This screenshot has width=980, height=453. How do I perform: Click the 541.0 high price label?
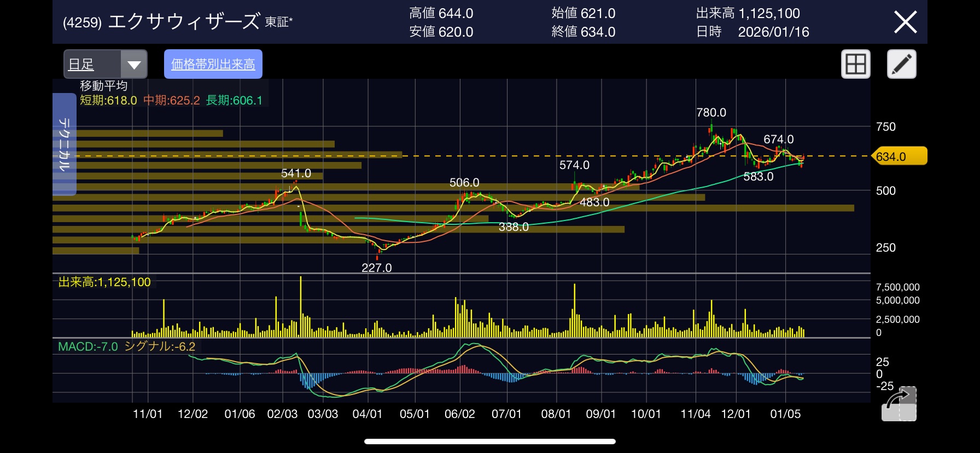point(296,173)
